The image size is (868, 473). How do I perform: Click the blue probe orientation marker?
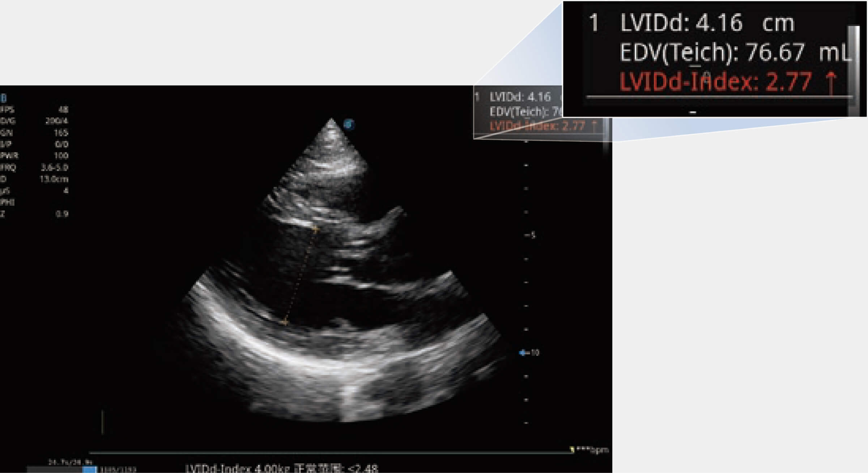pos(349,124)
